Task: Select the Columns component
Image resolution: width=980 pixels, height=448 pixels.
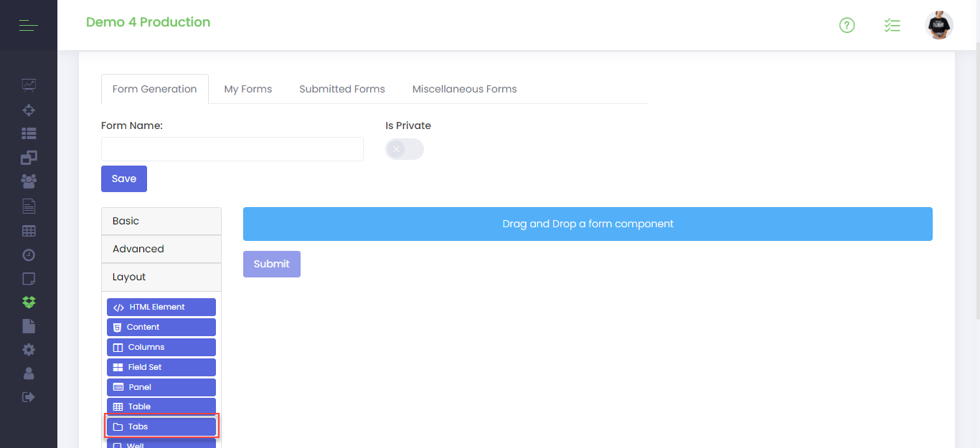Action: (x=161, y=347)
